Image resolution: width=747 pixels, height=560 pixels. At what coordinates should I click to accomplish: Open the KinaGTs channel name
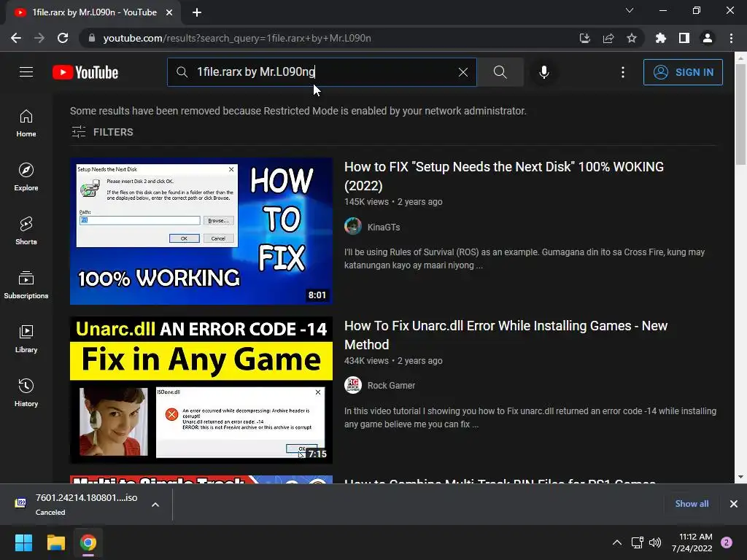point(384,227)
